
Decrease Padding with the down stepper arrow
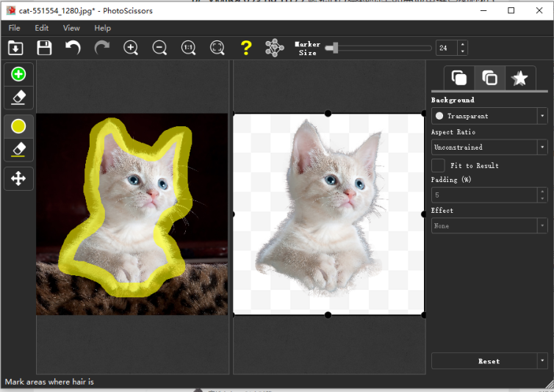pyautogui.click(x=542, y=199)
